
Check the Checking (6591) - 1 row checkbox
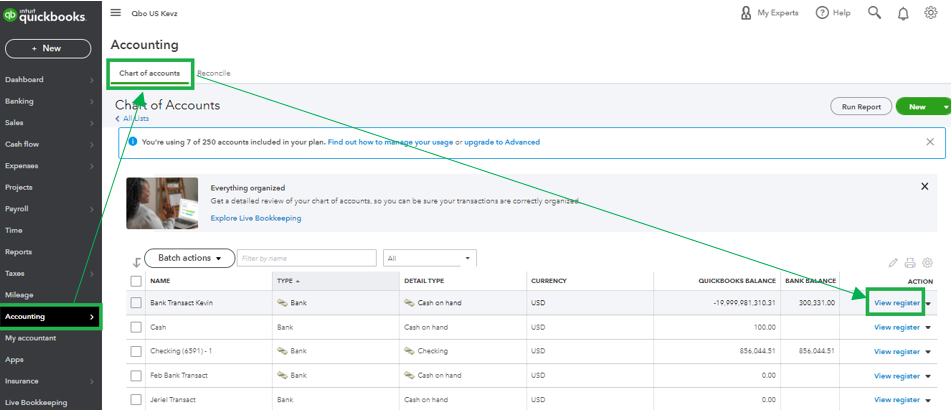137,351
